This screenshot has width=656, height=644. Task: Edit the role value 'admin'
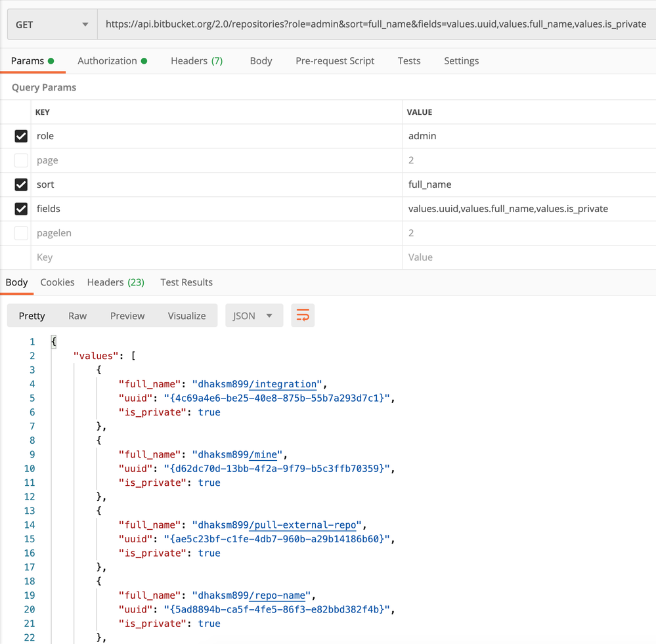pyautogui.click(x=529, y=136)
